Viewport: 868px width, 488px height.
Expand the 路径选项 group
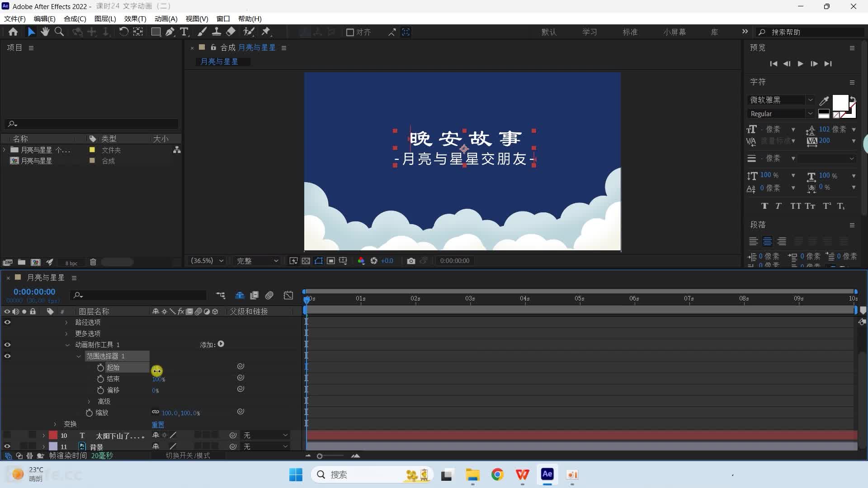tap(66, 322)
